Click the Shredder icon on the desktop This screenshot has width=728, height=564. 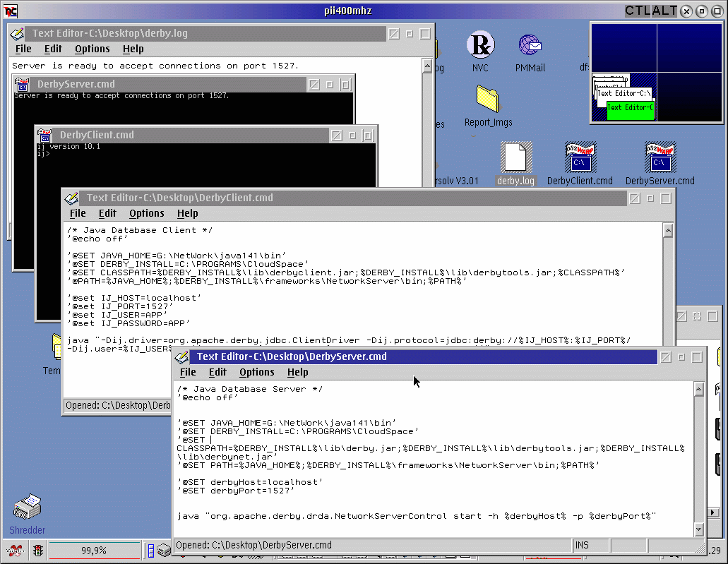28,508
